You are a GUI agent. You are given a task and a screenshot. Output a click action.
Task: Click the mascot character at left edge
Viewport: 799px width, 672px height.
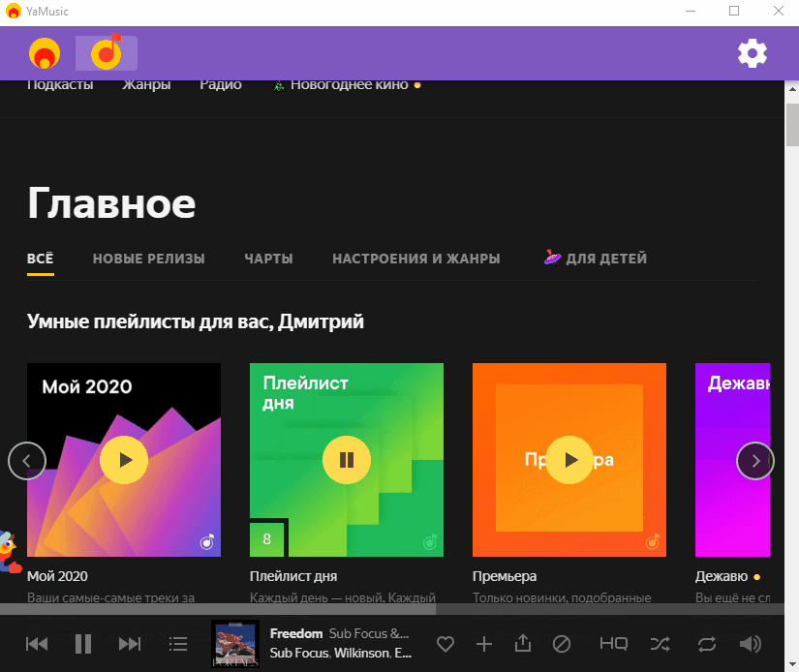click(9, 552)
